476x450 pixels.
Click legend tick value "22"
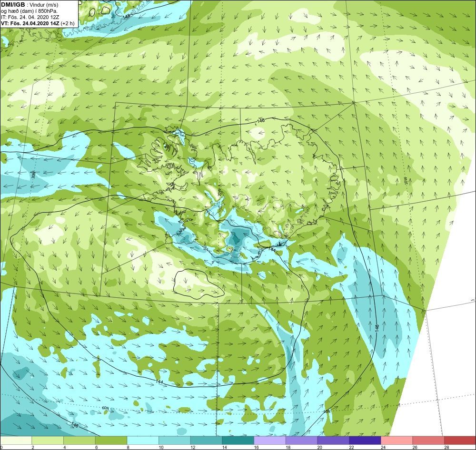point(351,447)
